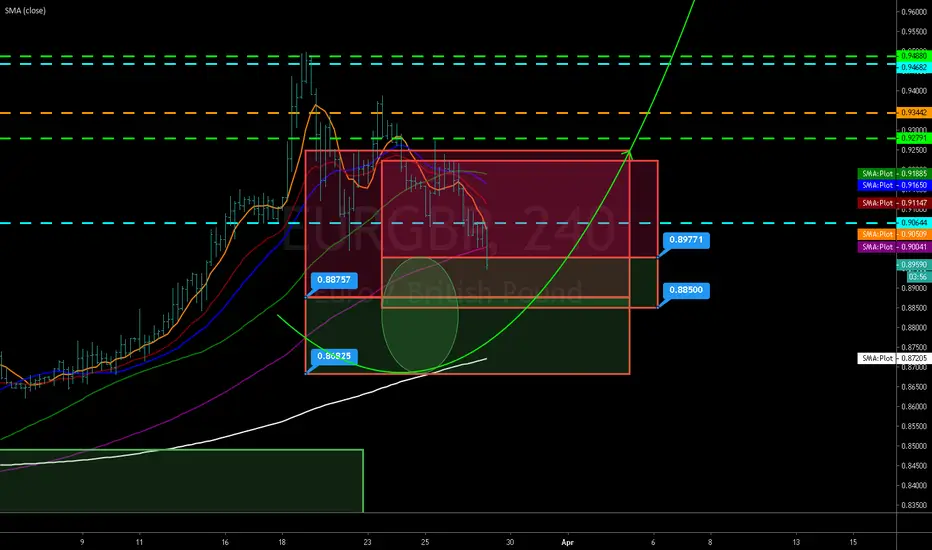Select the 0.88757 price callout
The height and width of the screenshot is (550, 932).
pos(334,279)
